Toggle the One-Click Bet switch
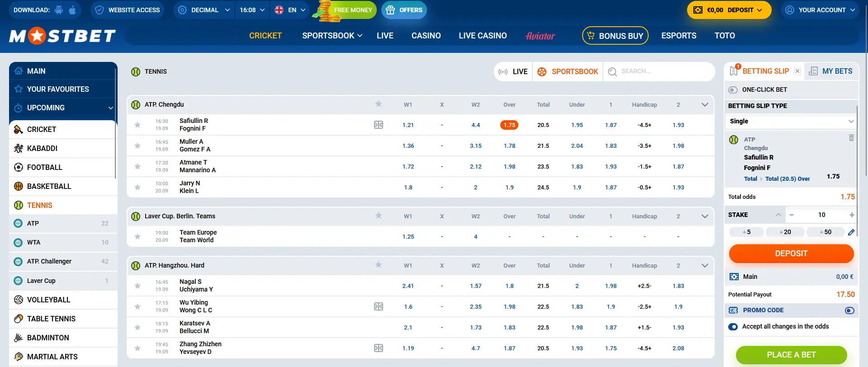 (x=733, y=90)
